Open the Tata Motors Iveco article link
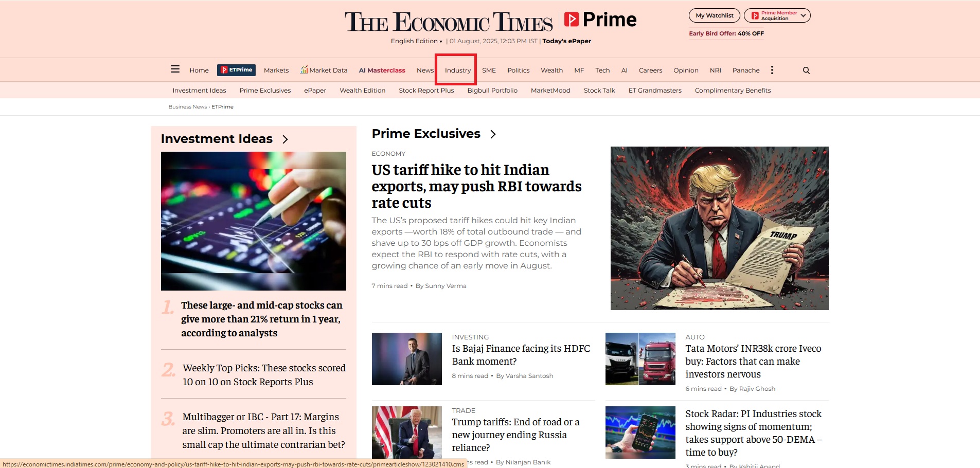This screenshot has height=468, width=980. 753,362
